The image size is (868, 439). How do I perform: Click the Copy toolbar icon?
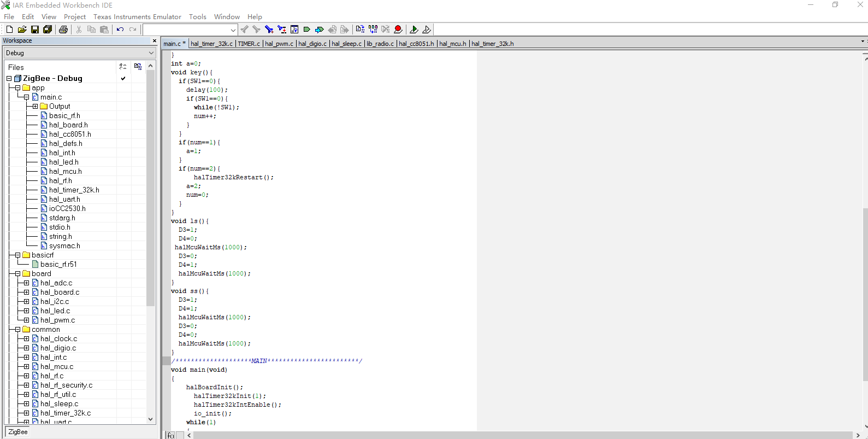coord(91,30)
